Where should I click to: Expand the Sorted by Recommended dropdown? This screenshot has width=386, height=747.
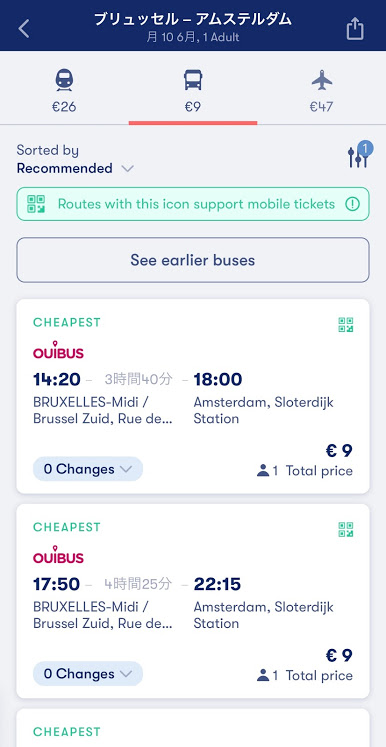(75, 159)
